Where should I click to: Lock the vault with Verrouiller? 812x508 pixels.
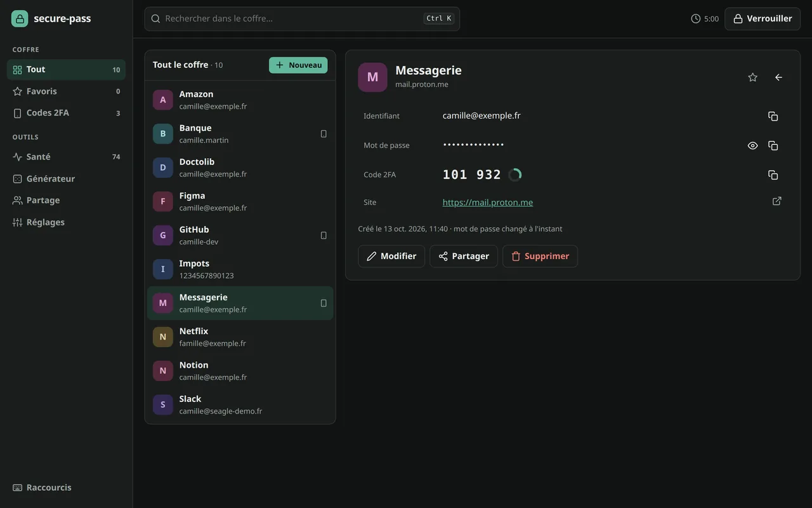pyautogui.click(x=763, y=19)
